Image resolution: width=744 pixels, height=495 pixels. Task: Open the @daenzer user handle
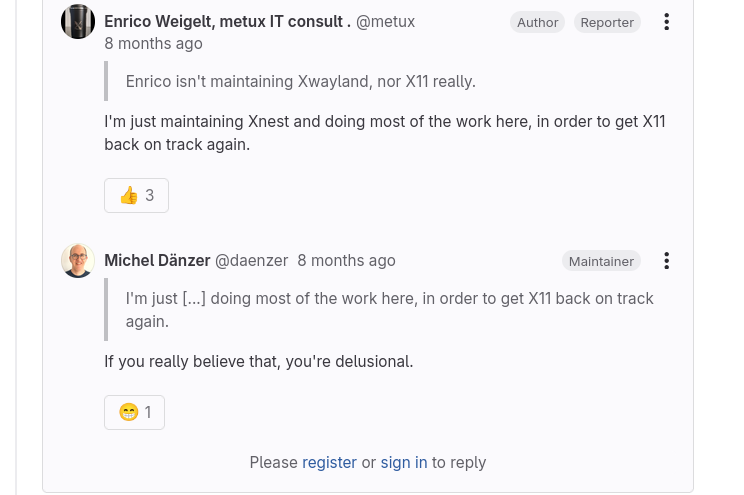pos(251,261)
